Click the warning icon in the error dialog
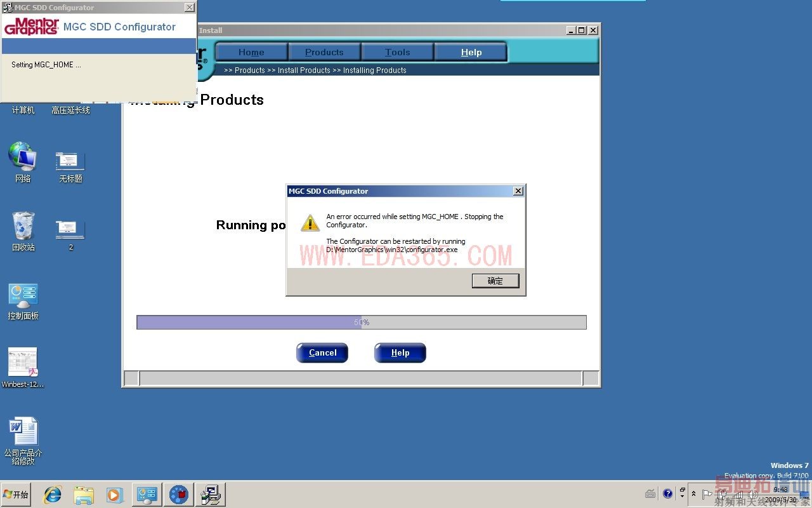 310,222
